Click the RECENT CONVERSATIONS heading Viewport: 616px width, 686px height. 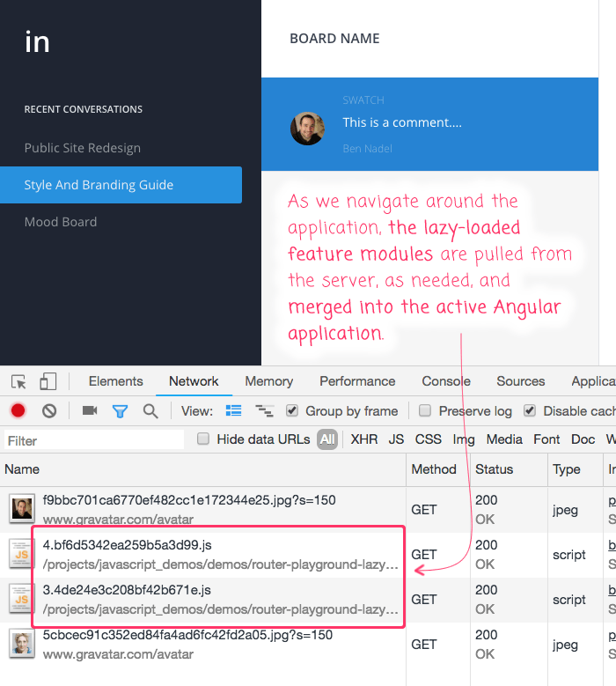(x=83, y=109)
